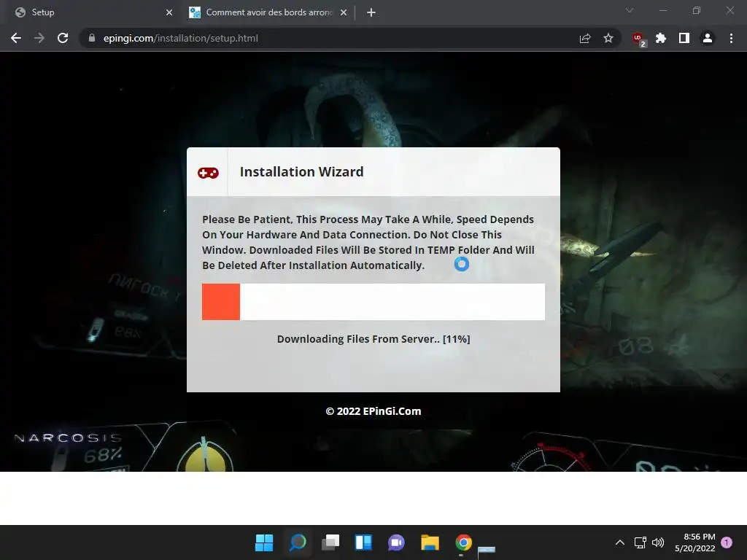Image resolution: width=747 pixels, height=560 pixels.
Task: Open the Extensions puzzle menu
Action: (661, 38)
